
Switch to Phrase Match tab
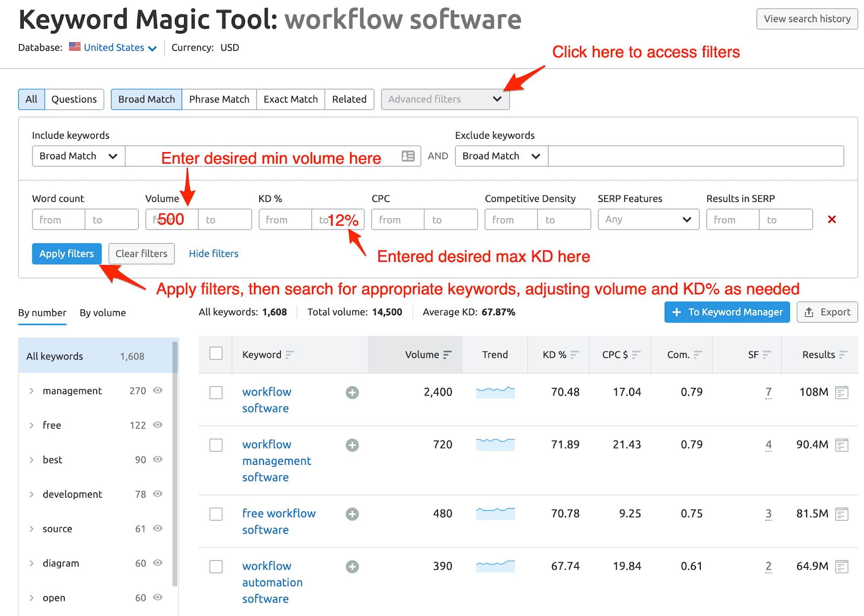(x=219, y=99)
